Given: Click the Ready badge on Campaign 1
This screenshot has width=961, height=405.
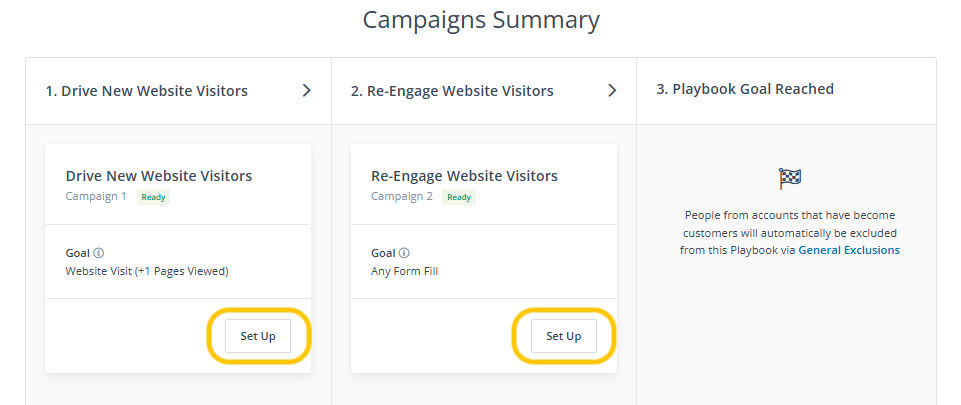Looking at the screenshot, I should click(x=153, y=197).
